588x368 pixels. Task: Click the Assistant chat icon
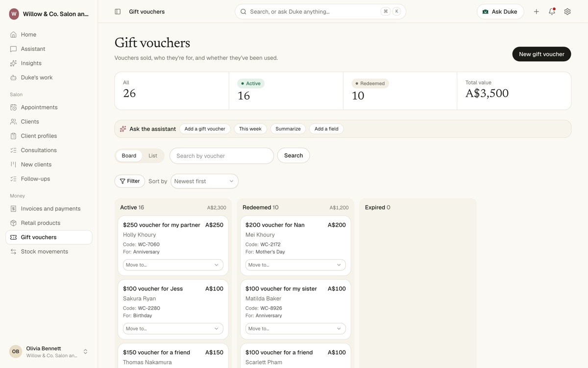13,49
